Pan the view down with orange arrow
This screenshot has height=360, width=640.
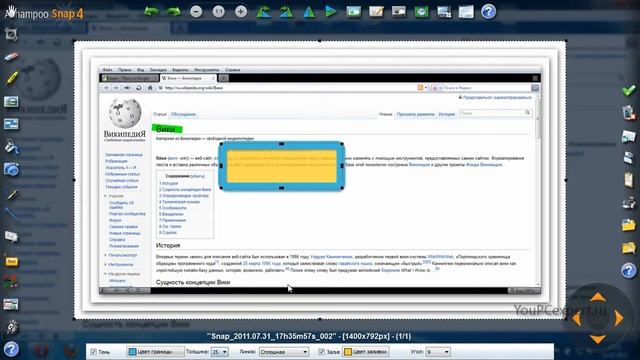click(598, 339)
